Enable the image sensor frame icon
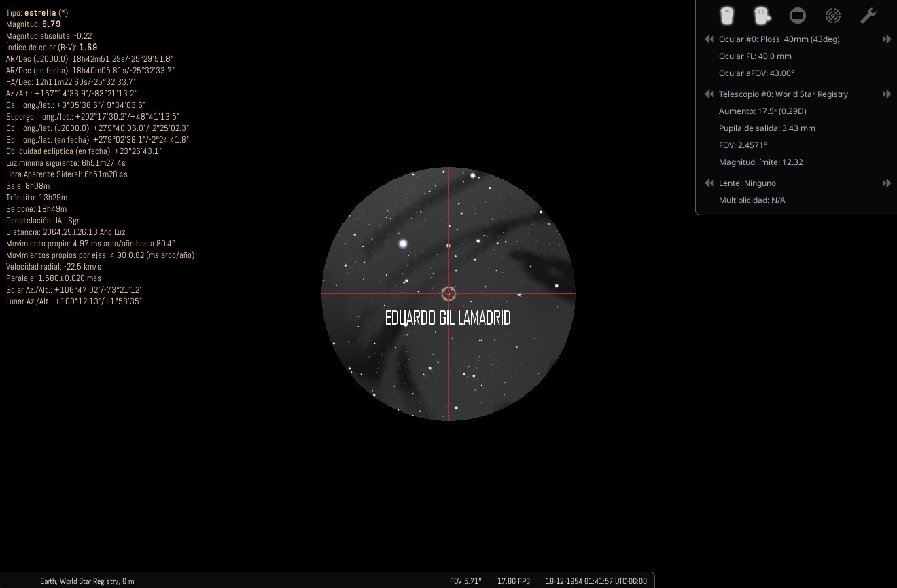 tap(798, 16)
